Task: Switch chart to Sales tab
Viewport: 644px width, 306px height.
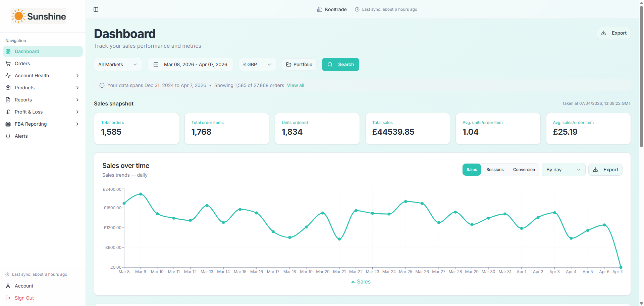Action: tap(472, 170)
